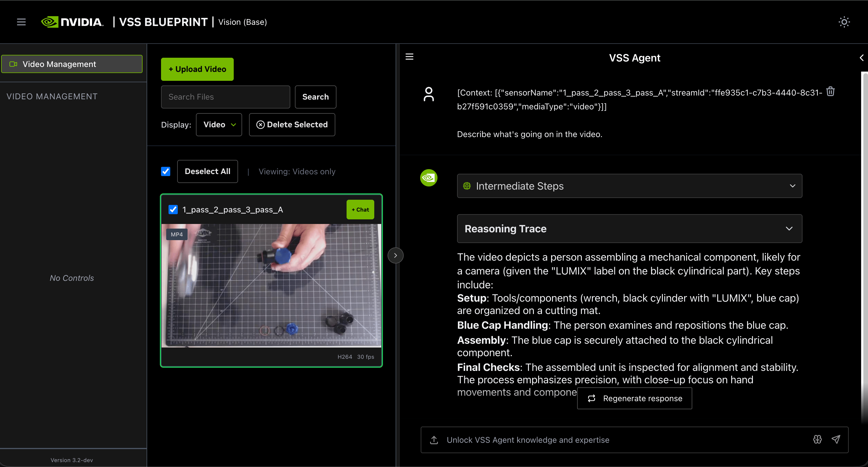Send message with paper plane icon

coord(836,439)
